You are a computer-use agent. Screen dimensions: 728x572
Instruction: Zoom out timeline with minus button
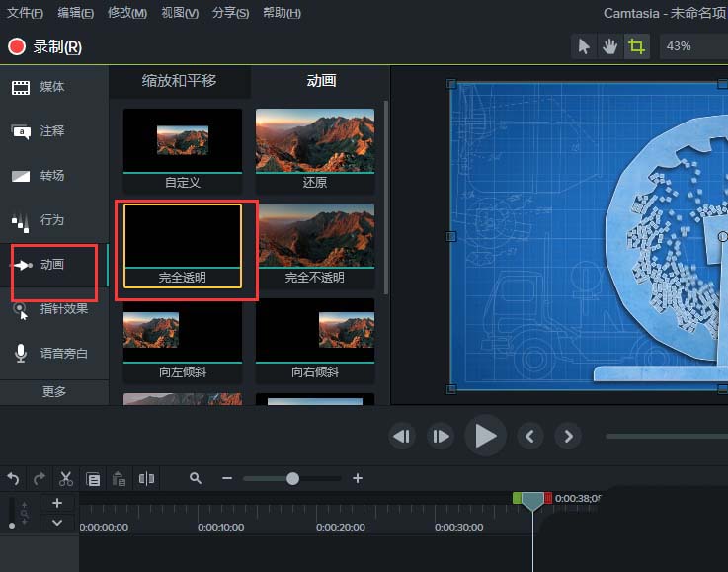(x=227, y=478)
